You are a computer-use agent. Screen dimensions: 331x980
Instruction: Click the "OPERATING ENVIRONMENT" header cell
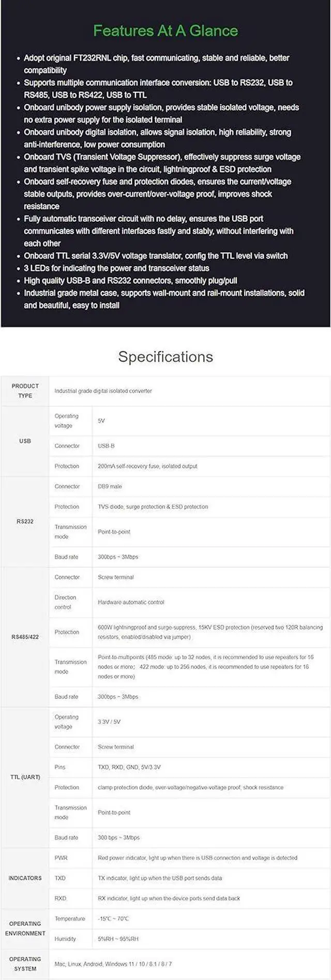coord(25,928)
